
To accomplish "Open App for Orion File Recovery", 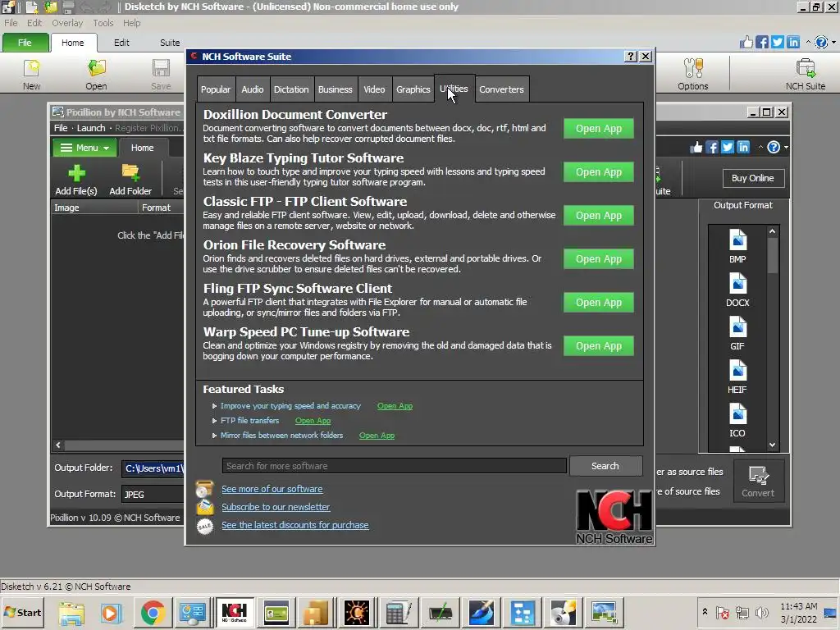I will [x=598, y=258].
